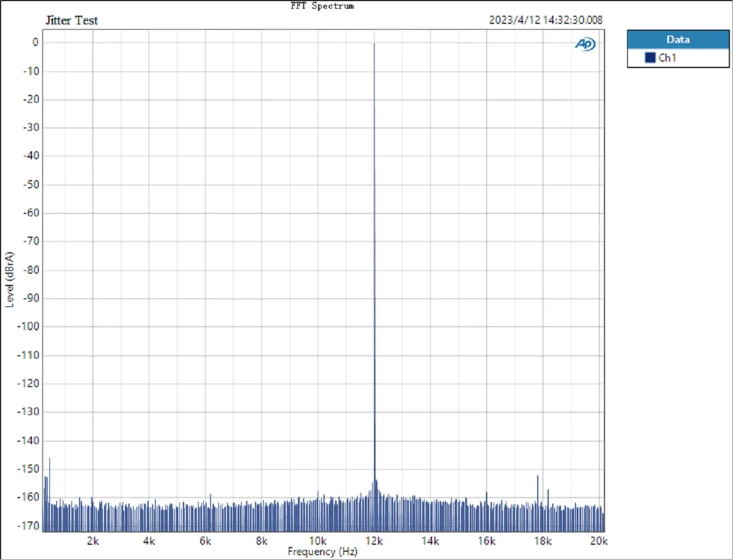
Task: Click the Frequency (Hz) axis label
Action: click(x=322, y=551)
